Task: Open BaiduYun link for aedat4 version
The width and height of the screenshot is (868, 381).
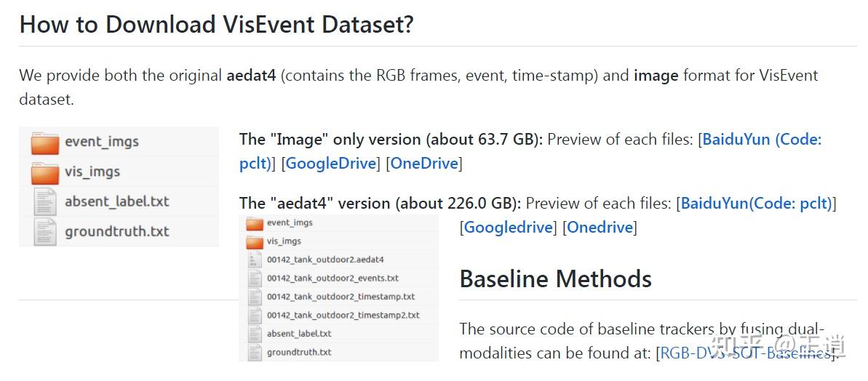Action: click(x=756, y=204)
